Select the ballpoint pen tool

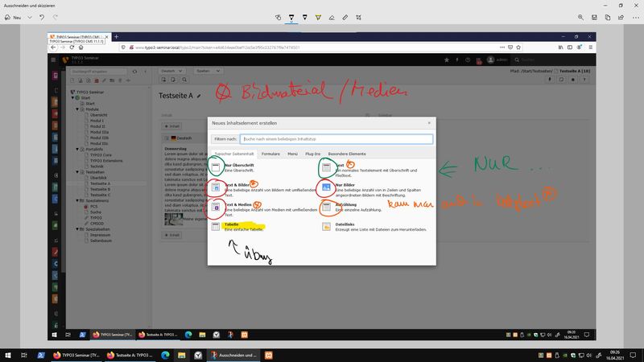(291, 17)
